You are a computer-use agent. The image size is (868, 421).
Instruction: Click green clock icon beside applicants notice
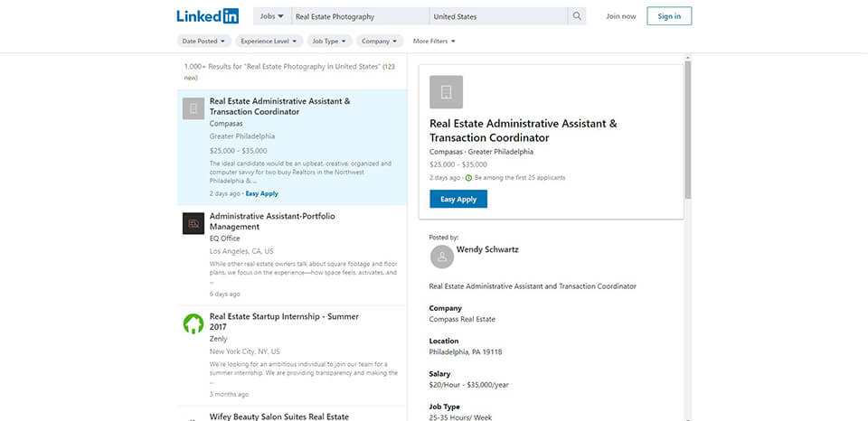point(469,178)
